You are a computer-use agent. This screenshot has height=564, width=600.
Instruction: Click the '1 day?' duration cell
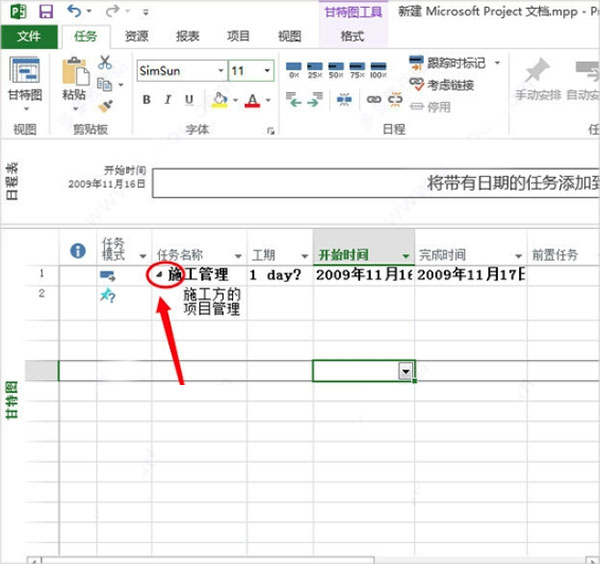[280, 274]
